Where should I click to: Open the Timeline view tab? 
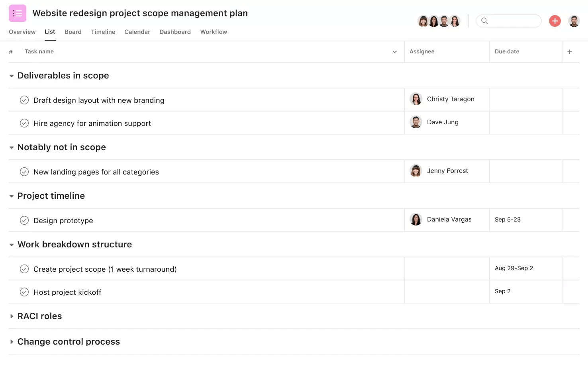coord(103,32)
